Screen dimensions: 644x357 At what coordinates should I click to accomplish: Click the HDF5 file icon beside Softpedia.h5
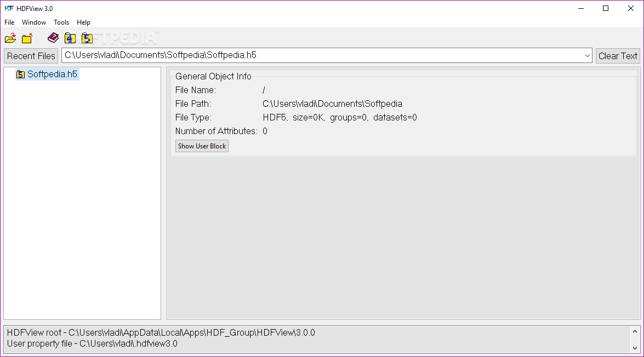click(20, 74)
